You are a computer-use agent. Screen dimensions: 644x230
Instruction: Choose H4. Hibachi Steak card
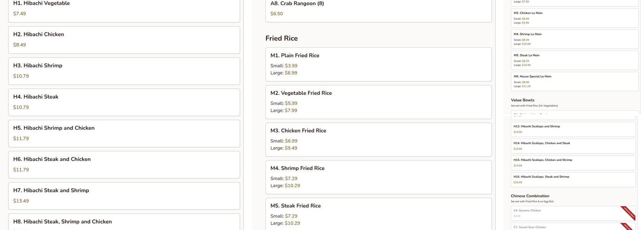(124, 102)
